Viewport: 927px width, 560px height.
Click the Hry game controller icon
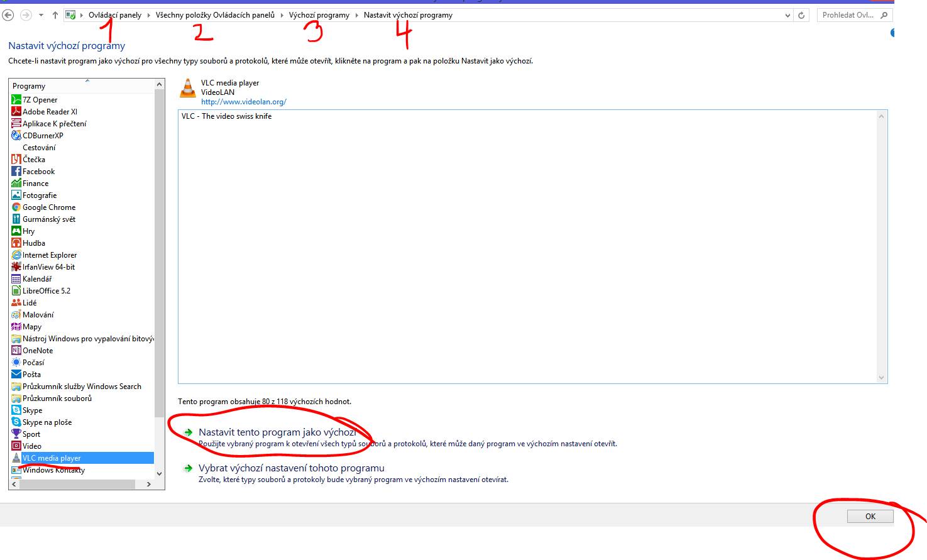coord(16,231)
